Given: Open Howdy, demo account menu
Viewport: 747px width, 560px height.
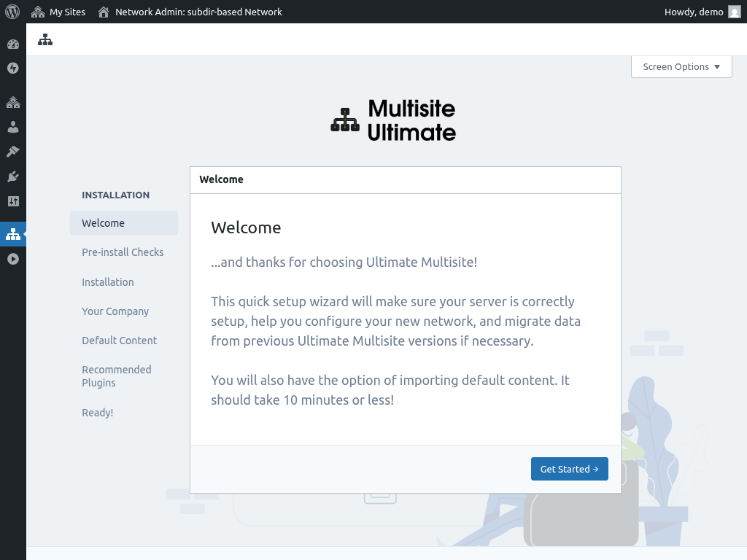Looking at the screenshot, I should pyautogui.click(x=703, y=12).
